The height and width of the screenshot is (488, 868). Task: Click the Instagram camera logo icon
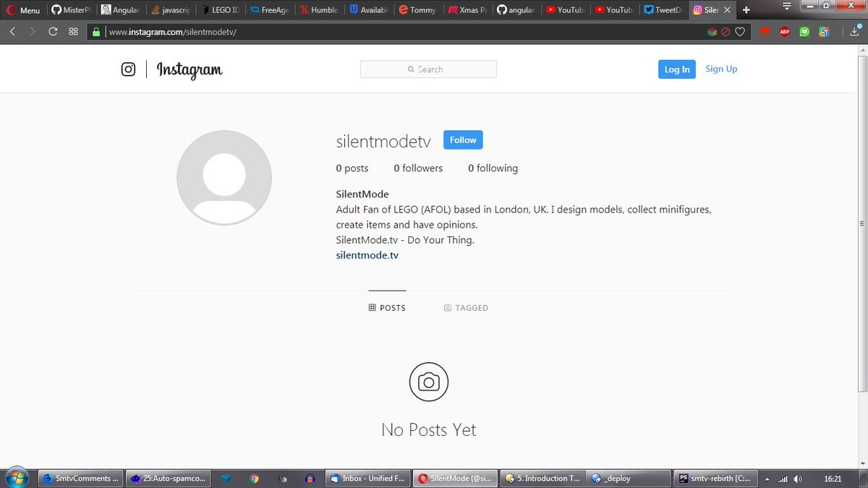(128, 69)
